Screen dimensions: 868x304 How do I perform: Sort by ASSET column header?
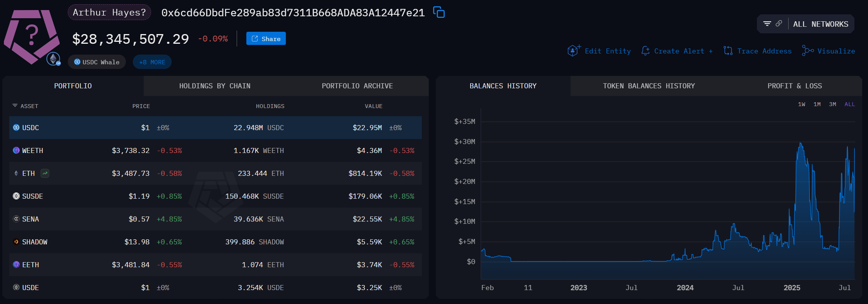click(29, 106)
